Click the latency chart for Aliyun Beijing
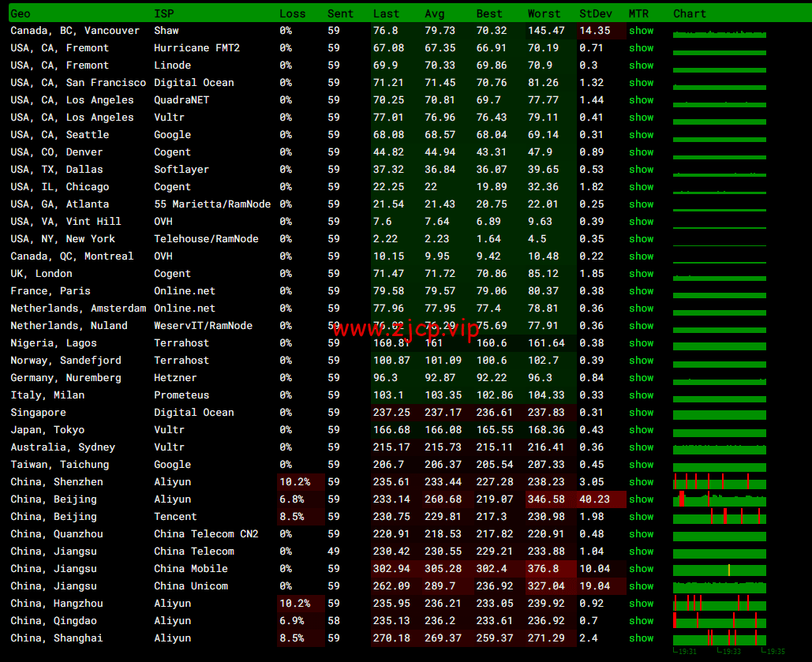This screenshot has height=662, width=812. coord(720,499)
